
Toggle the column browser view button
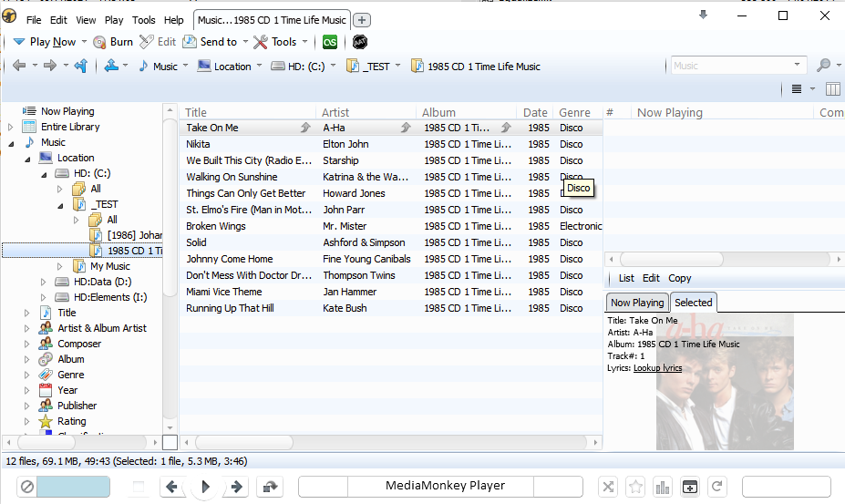[x=832, y=88]
